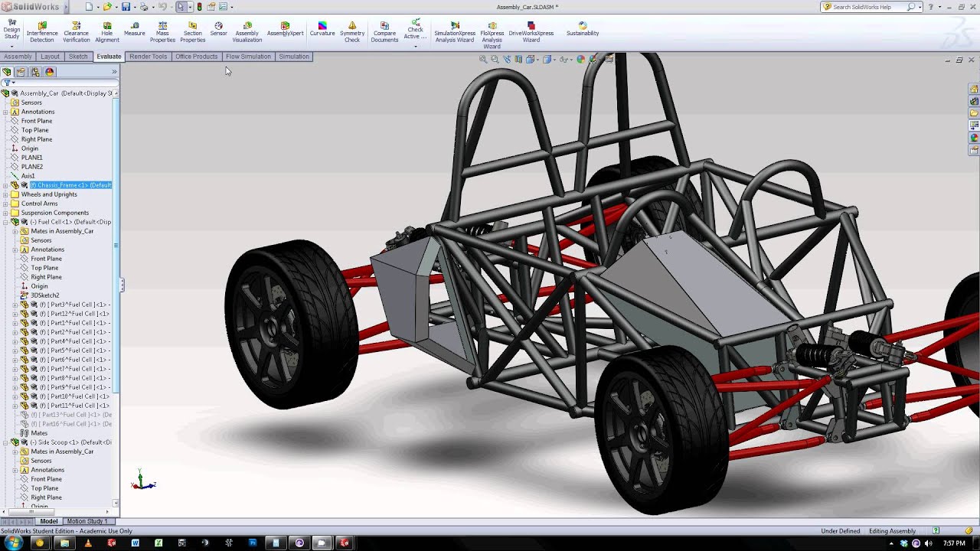980x551 pixels.
Task: Open Section Properties
Action: point(193,31)
